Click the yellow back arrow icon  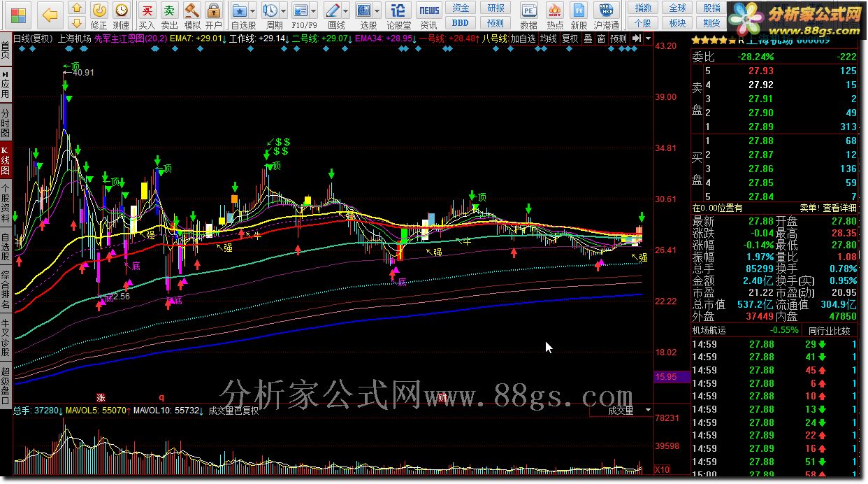point(50,15)
